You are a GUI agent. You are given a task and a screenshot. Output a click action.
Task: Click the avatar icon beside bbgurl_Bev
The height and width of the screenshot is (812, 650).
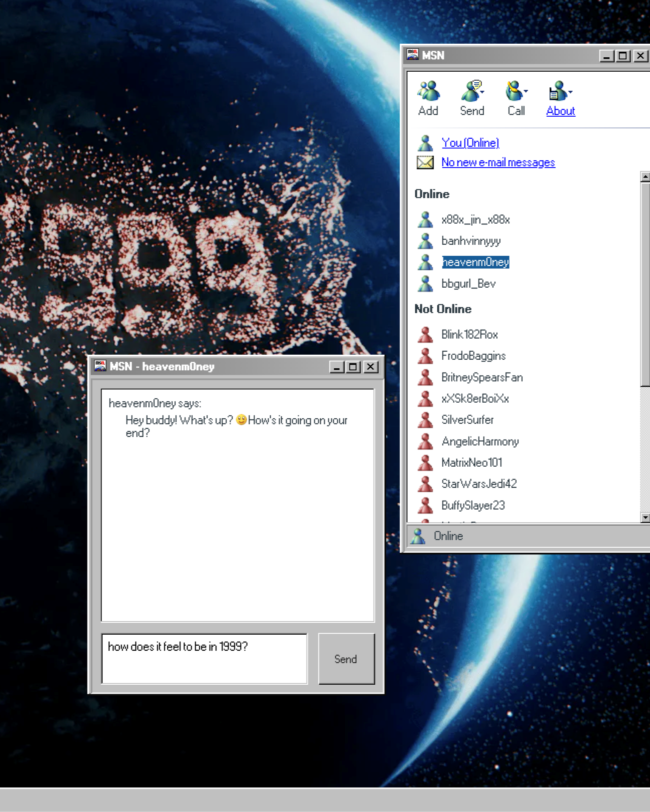click(x=425, y=283)
